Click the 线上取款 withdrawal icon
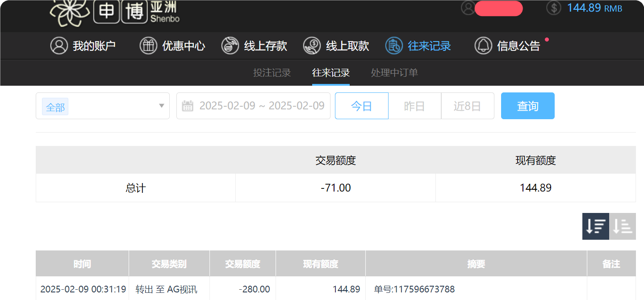This screenshot has height=300, width=644. 313,45
